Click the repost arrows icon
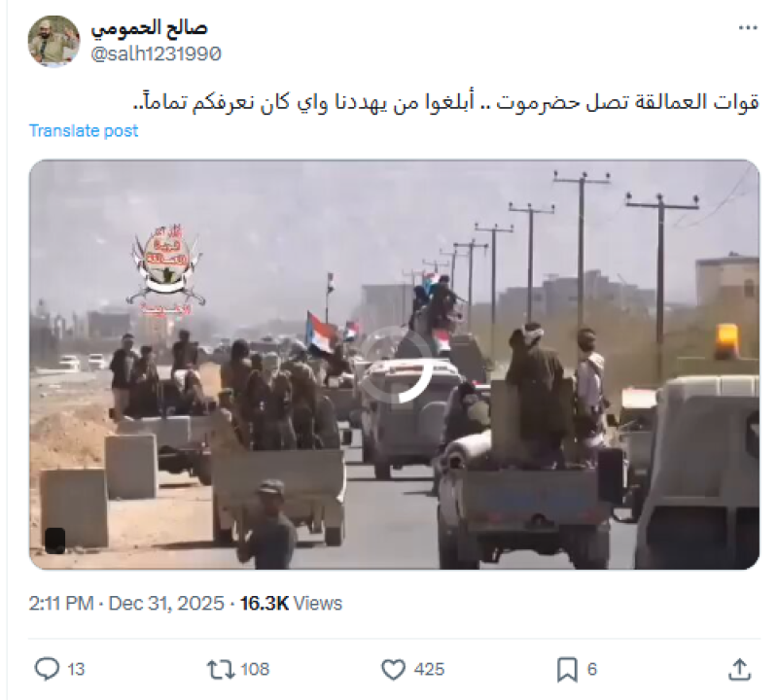This screenshot has width=778, height=700. [221, 669]
